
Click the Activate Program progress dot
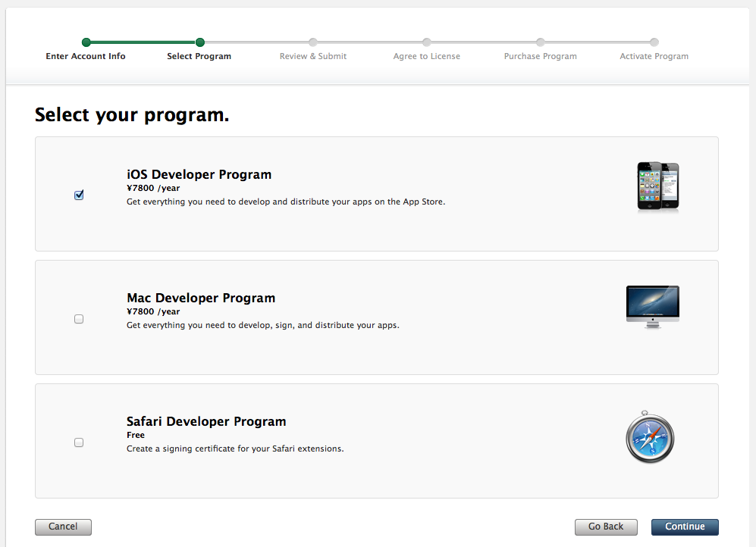pos(654,42)
